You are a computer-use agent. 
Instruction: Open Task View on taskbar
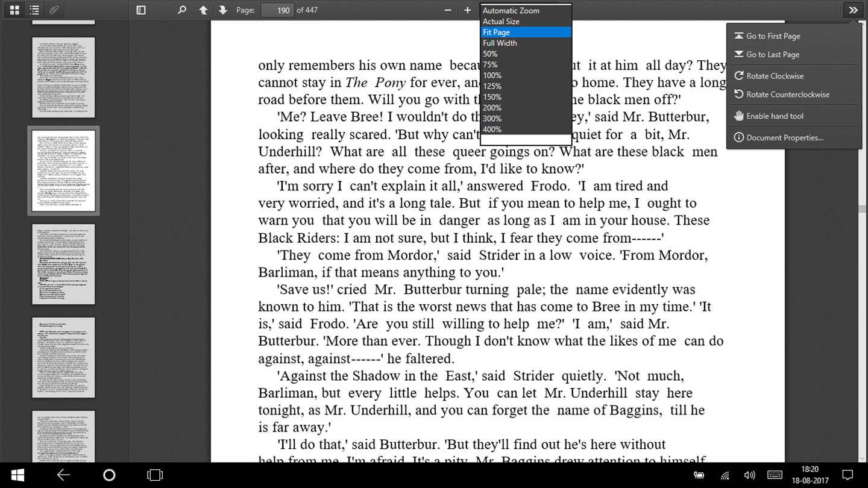[155, 475]
